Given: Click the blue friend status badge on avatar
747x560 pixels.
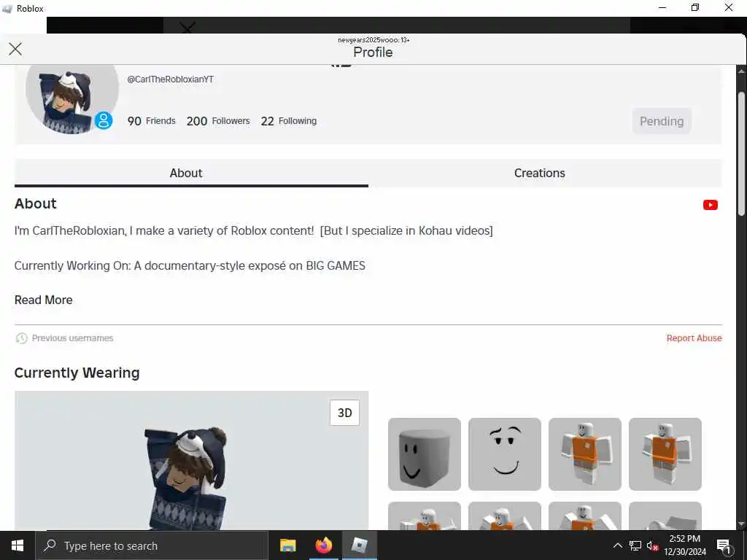Looking at the screenshot, I should (104, 120).
